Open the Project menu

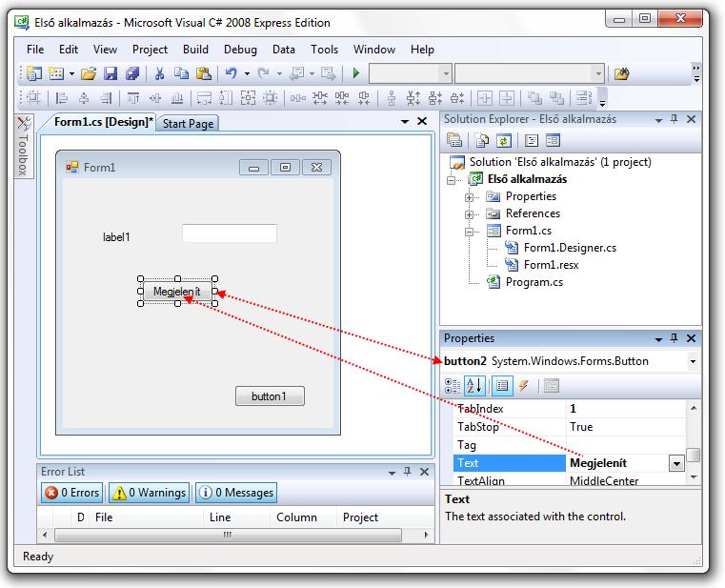coord(150,50)
